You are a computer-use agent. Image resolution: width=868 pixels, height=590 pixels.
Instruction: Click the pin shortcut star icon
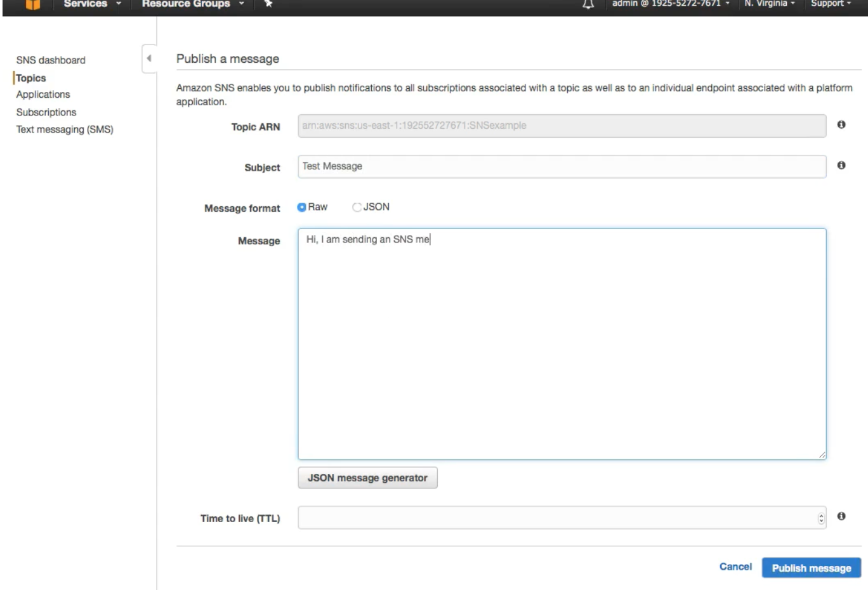pyautogui.click(x=268, y=4)
